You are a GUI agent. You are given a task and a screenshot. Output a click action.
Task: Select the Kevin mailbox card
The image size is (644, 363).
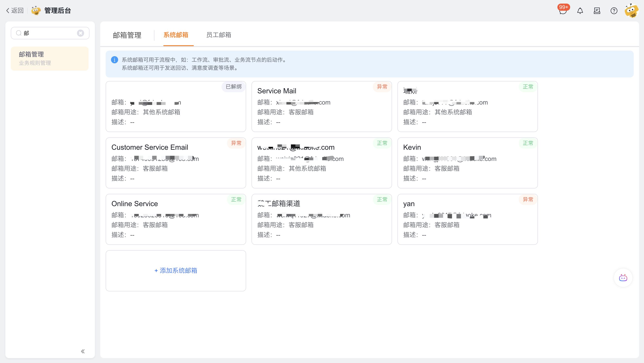coord(467,163)
